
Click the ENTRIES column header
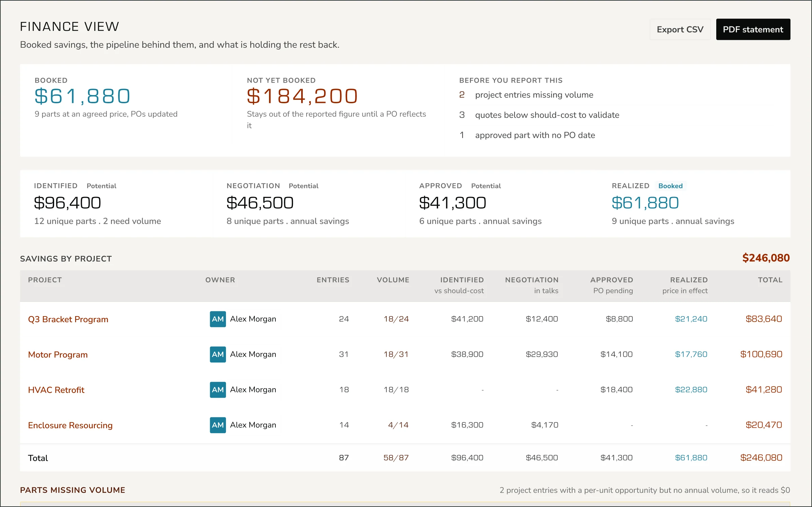point(333,280)
